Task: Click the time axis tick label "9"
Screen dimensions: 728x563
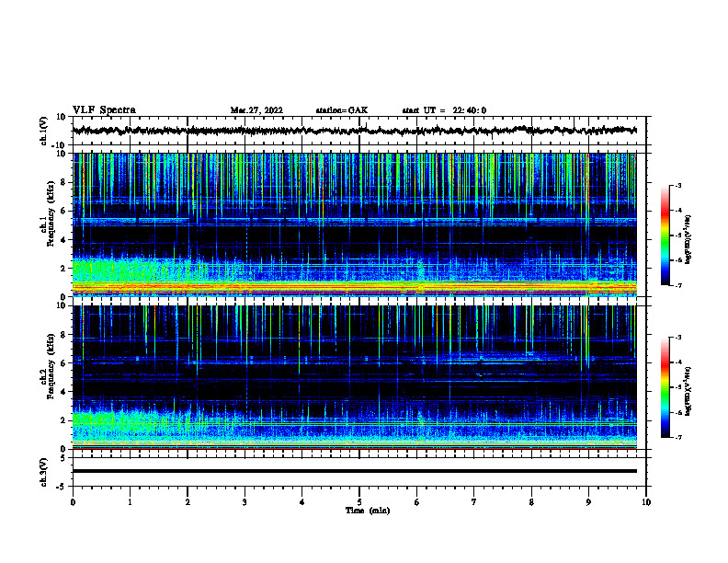Action: point(588,502)
